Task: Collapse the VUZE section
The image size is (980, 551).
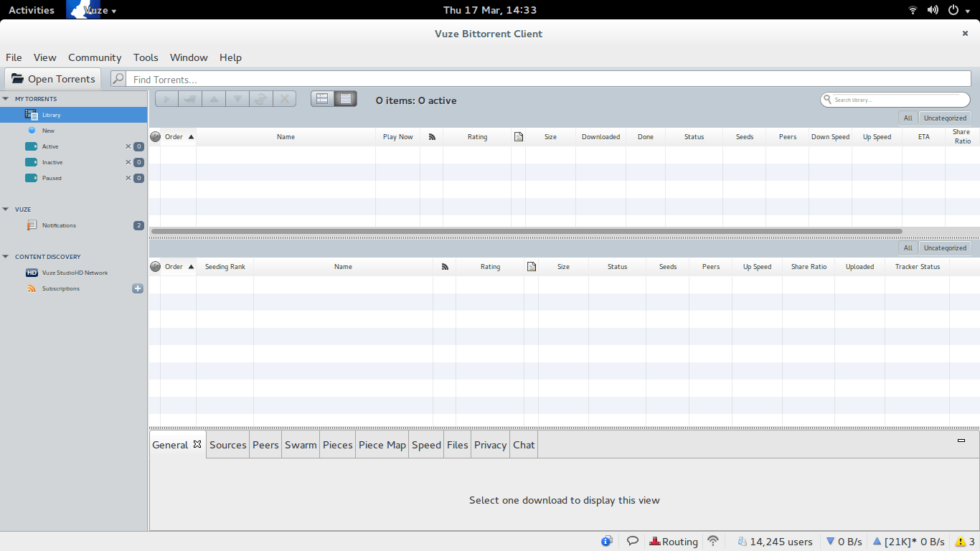Action: (6, 209)
